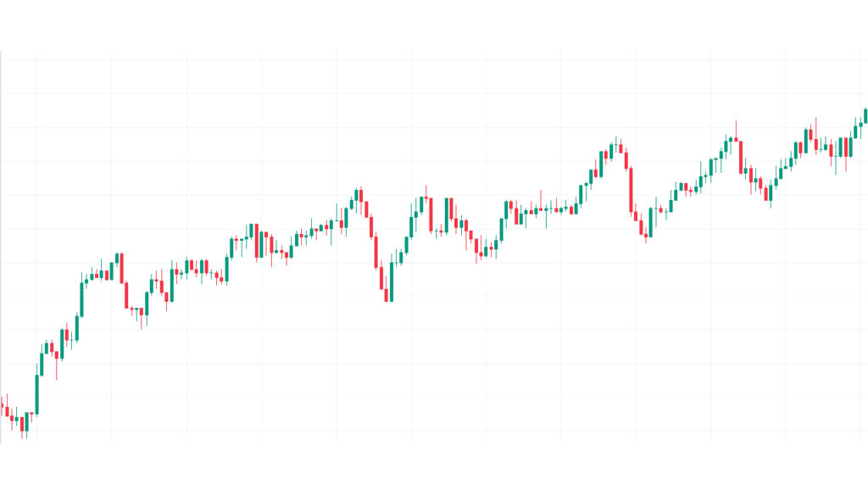The height and width of the screenshot is (495, 868).
Task: Select the tall red candle after the mid-chart rebound
Action: pos(431,214)
